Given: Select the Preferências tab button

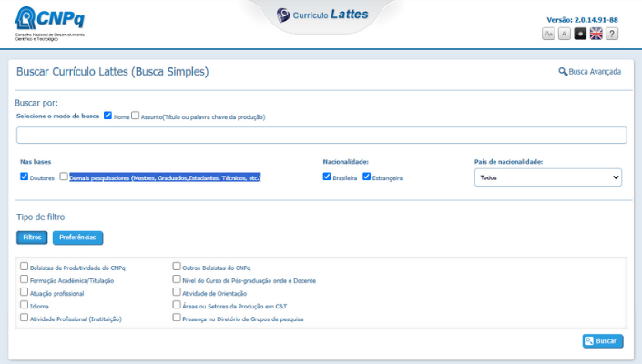Looking at the screenshot, I should point(77,238).
